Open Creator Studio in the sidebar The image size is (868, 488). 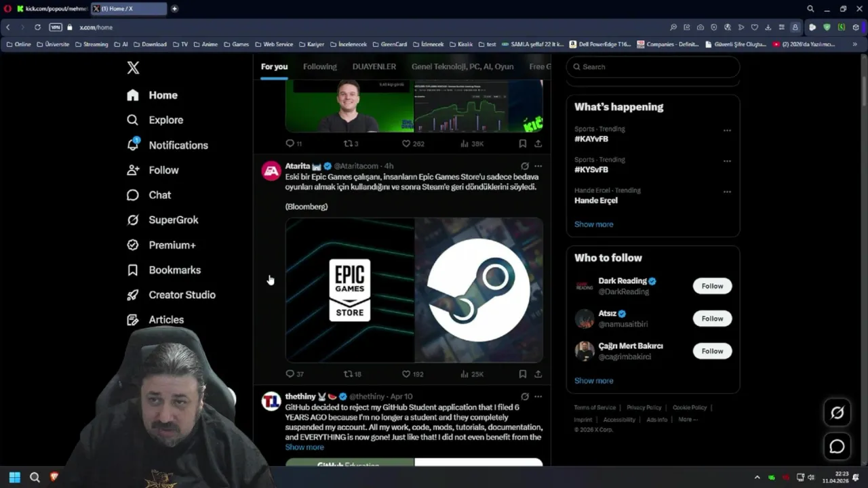(171, 295)
